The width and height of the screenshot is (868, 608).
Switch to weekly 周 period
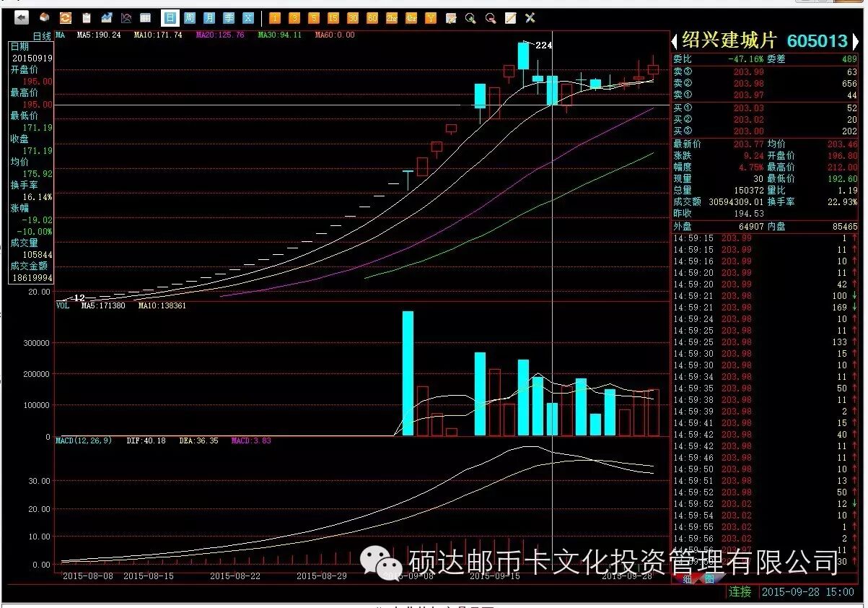[190, 17]
